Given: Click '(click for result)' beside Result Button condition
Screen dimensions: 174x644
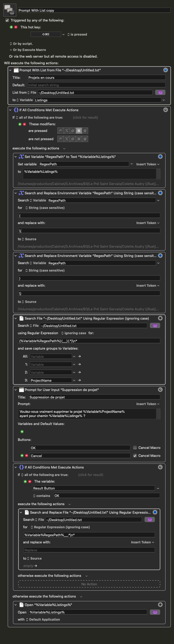Looking at the screenshot, I should coord(91,475).
